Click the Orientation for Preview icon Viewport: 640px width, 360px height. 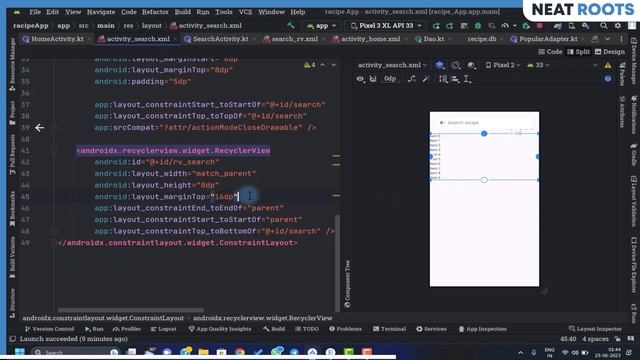[x=456, y=65]
